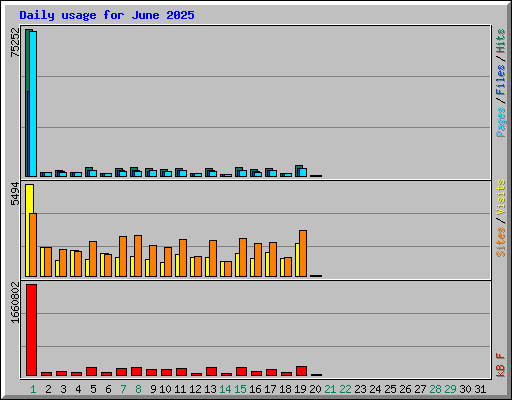
Task: Click day label 10 on the x-axis
Action: tap(165, 389)
